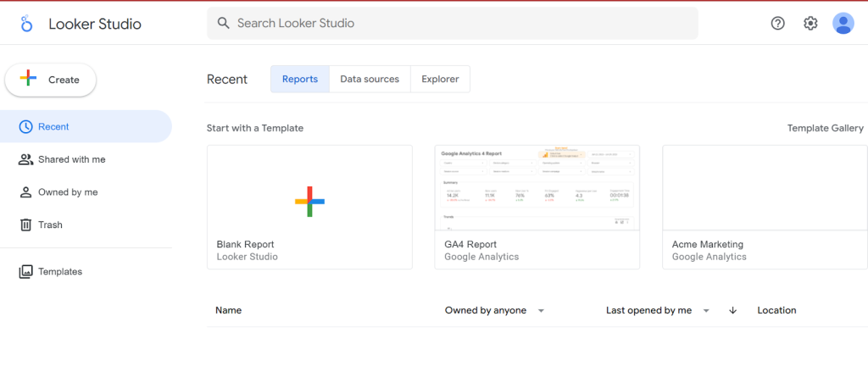Switch to the Data sources tab
Screen dimensions: 868x383
point(370,79)
